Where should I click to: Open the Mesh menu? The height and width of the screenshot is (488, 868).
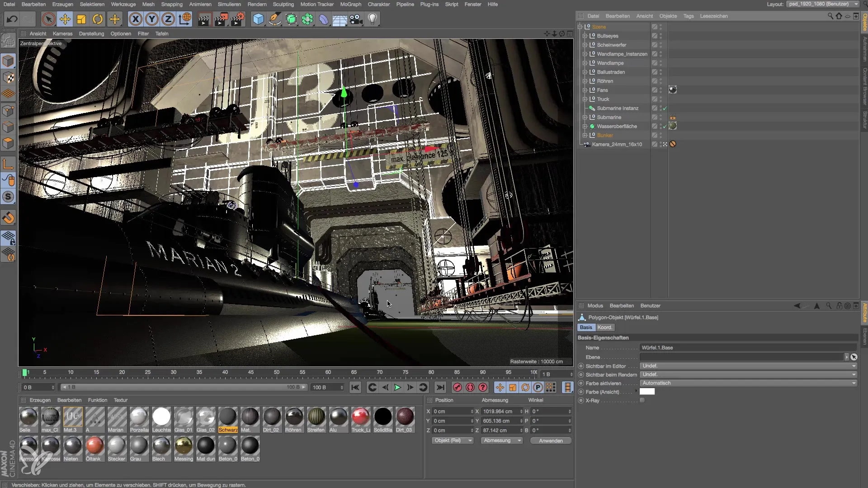point(148,4)
